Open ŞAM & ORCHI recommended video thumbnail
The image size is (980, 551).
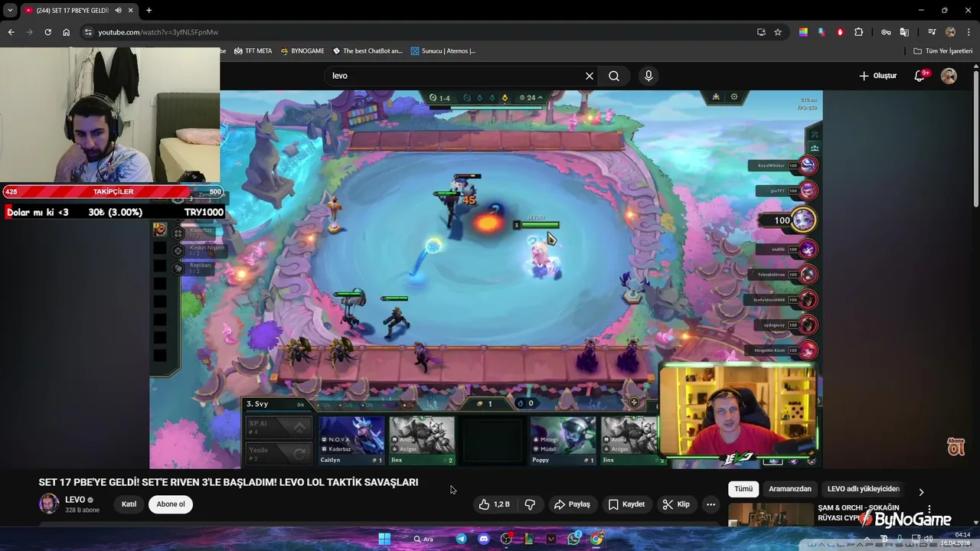click(771, 515)
